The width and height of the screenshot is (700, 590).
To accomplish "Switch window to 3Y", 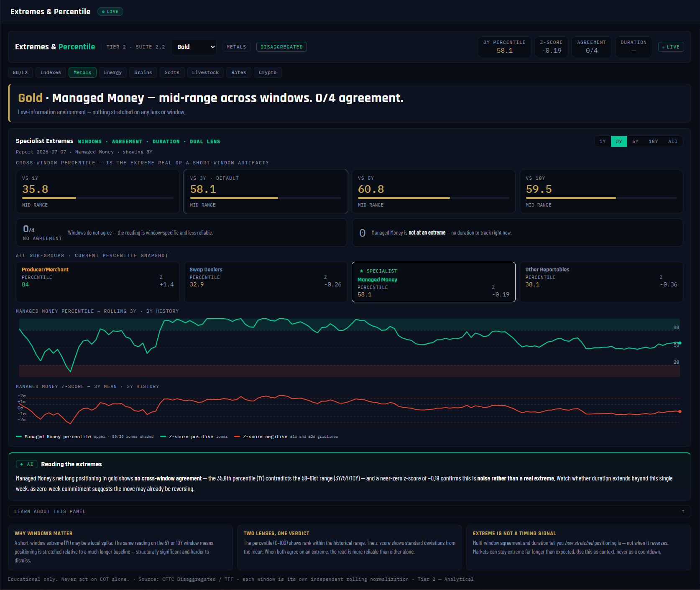I will tap(619, 141).
